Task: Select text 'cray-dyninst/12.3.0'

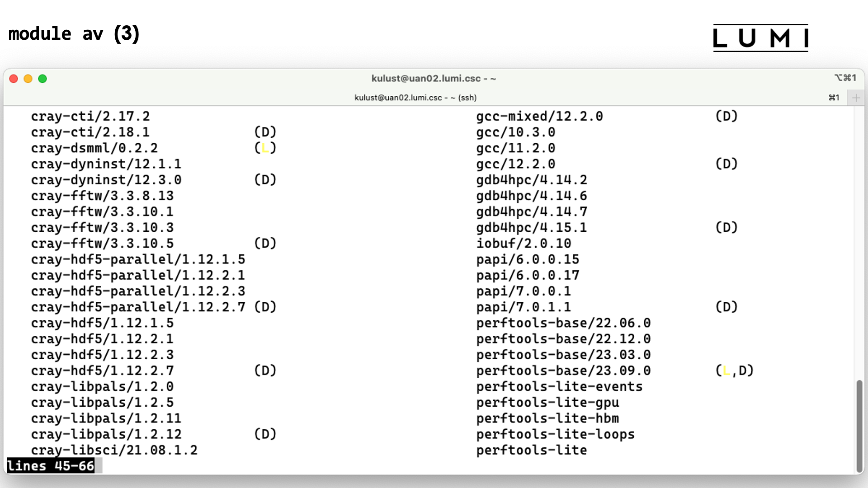Action: coord(106,180)
